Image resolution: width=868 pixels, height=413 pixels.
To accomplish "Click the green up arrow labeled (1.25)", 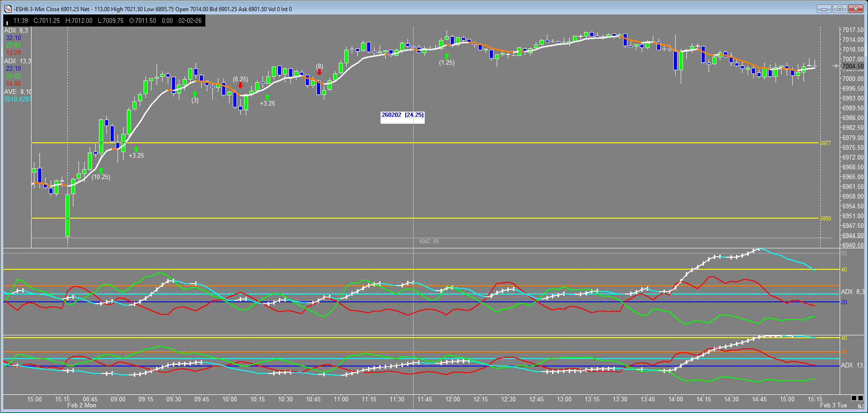I will click(447, 56).
